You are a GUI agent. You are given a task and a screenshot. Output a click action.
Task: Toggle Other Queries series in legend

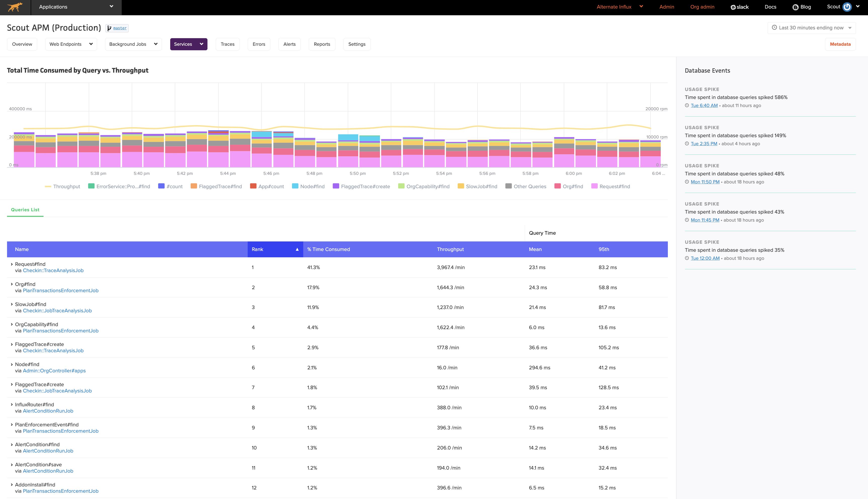pos(526,186)
